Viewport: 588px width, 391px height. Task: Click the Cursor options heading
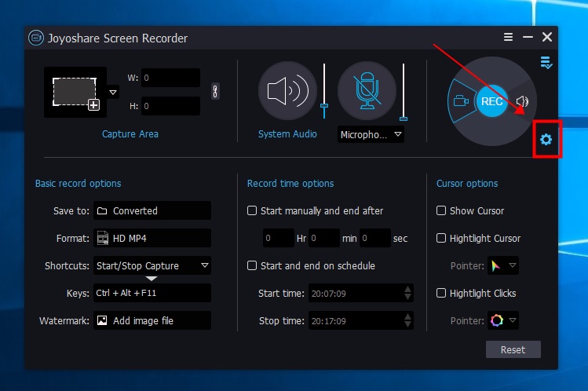point(467,183)
